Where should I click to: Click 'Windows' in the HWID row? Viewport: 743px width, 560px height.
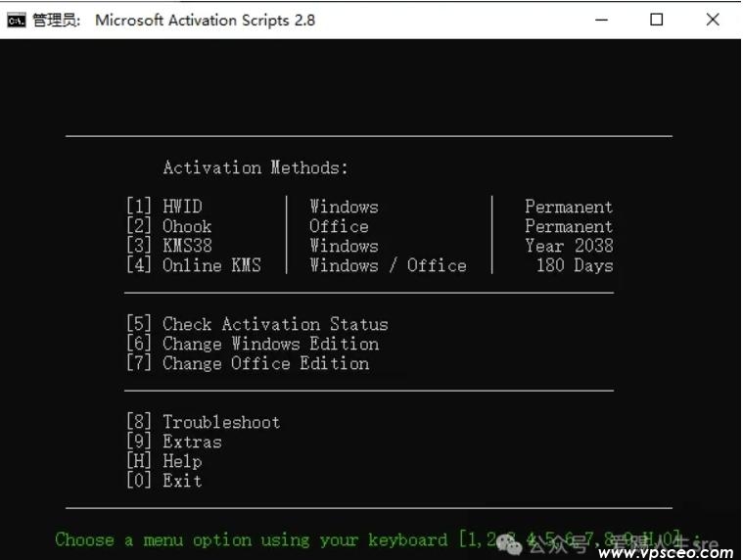pos(344,207)
